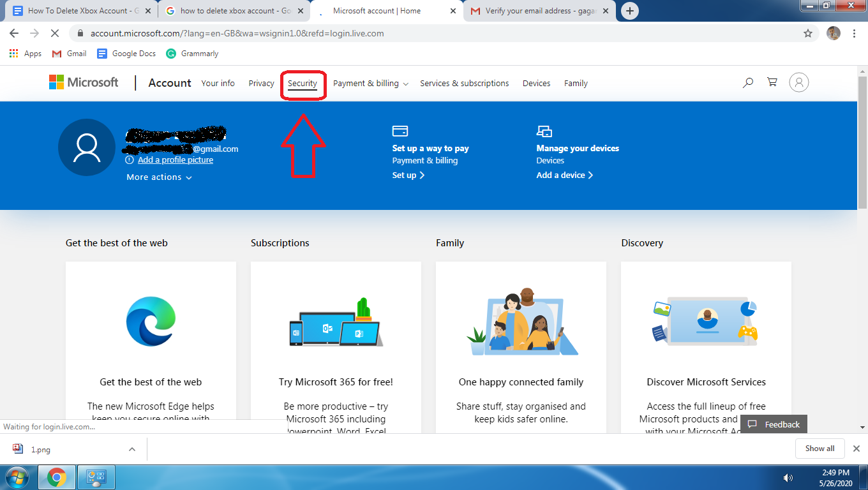Open Services & subscriptions menu item

click(465, 83)
